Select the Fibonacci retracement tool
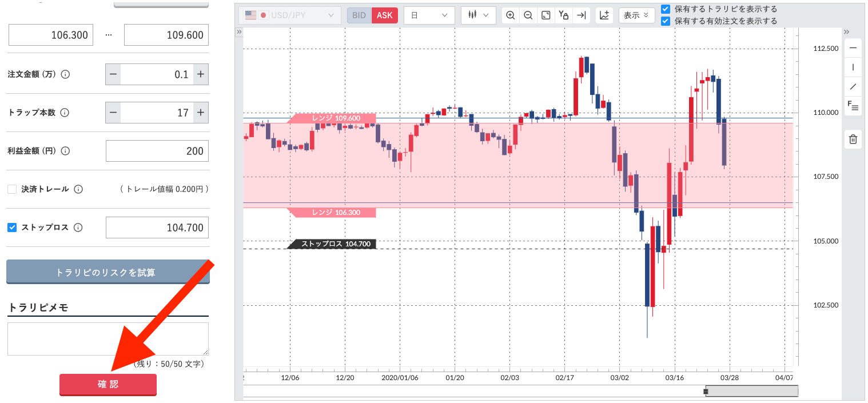Screen dimensions: 868x403 [x=853, y=106]
